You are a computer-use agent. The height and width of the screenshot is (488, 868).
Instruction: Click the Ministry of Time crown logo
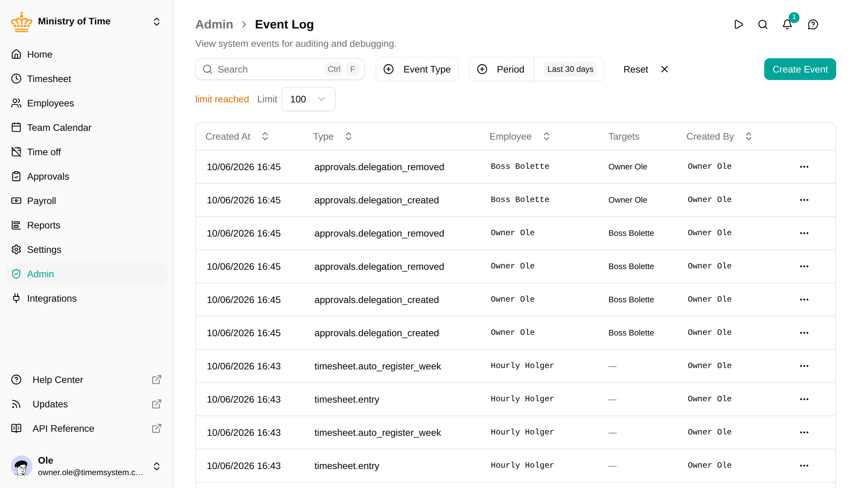[21, 22]
